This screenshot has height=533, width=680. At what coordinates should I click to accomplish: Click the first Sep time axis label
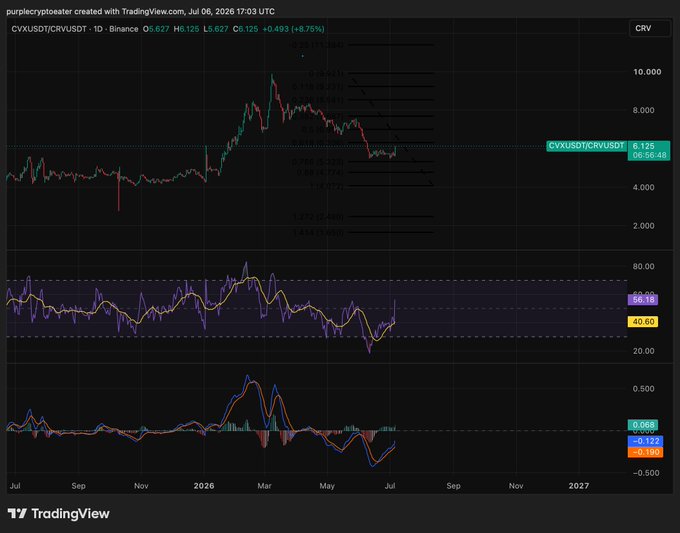78,486
